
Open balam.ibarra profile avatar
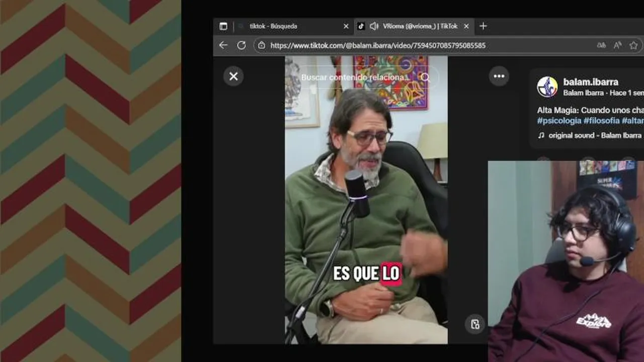pos(547,87)
